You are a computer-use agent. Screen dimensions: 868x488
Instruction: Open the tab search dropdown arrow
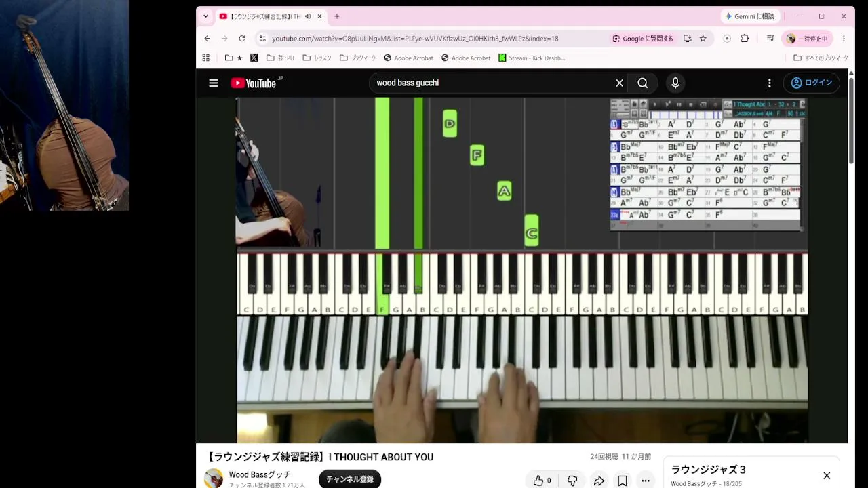pyautogui.click(x=206, y=16)
